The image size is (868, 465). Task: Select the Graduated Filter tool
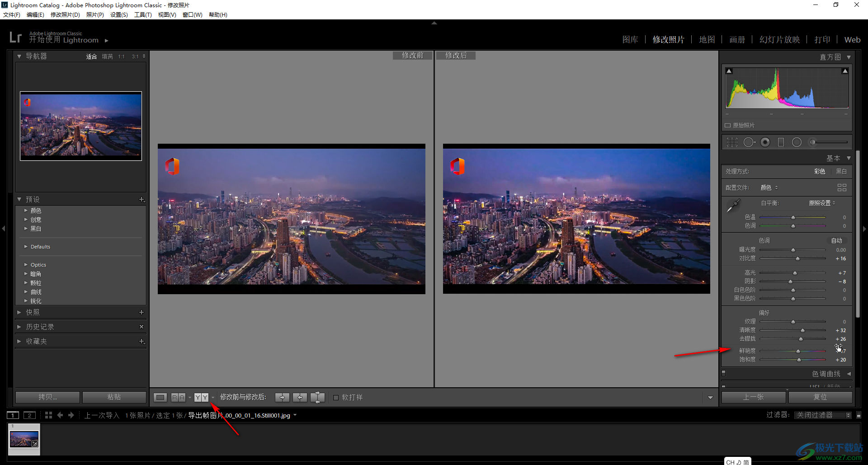pyautogui.click(x=781, y=142)
